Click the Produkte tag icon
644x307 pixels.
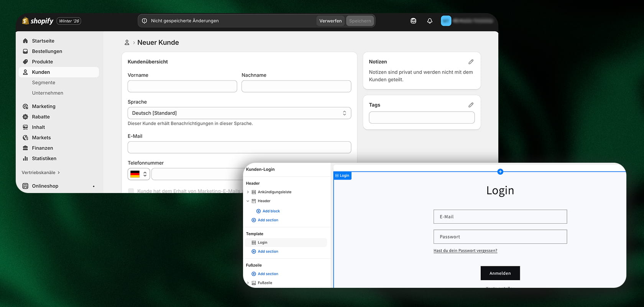click(25, 61)
